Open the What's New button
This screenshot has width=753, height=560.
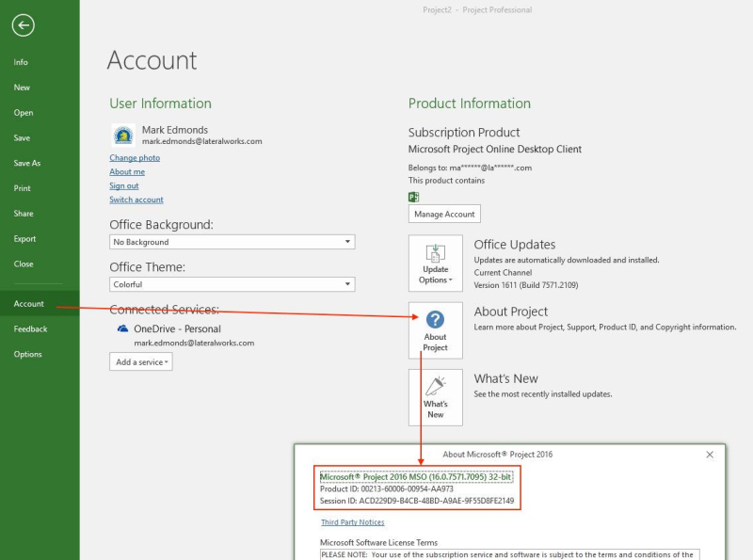coord(436,397)
